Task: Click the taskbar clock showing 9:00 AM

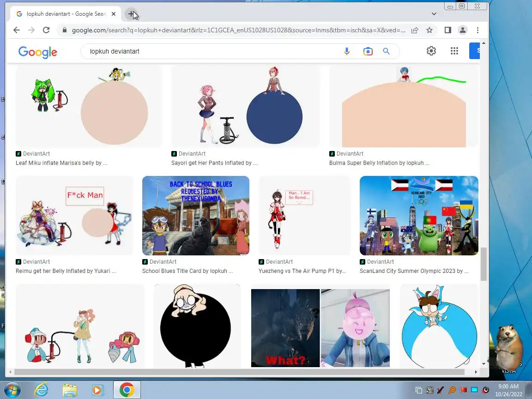Action: point(508,387)
